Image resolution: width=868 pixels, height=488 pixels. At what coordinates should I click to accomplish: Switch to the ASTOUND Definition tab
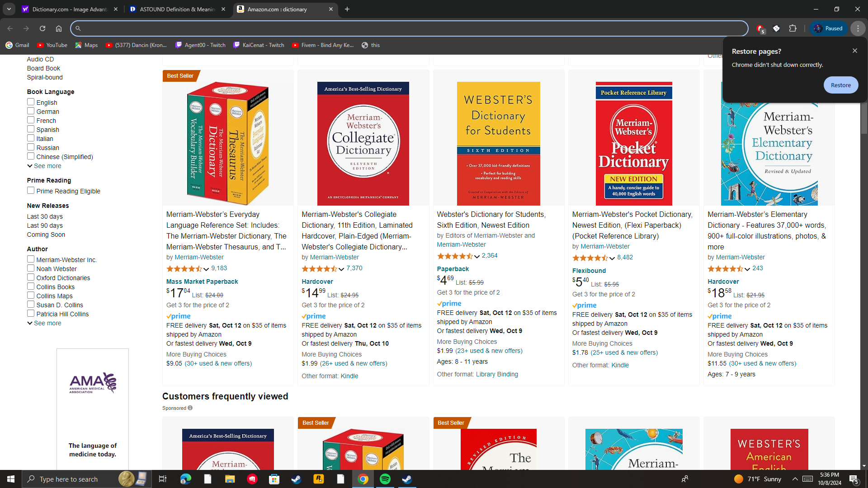pos(177,9)
